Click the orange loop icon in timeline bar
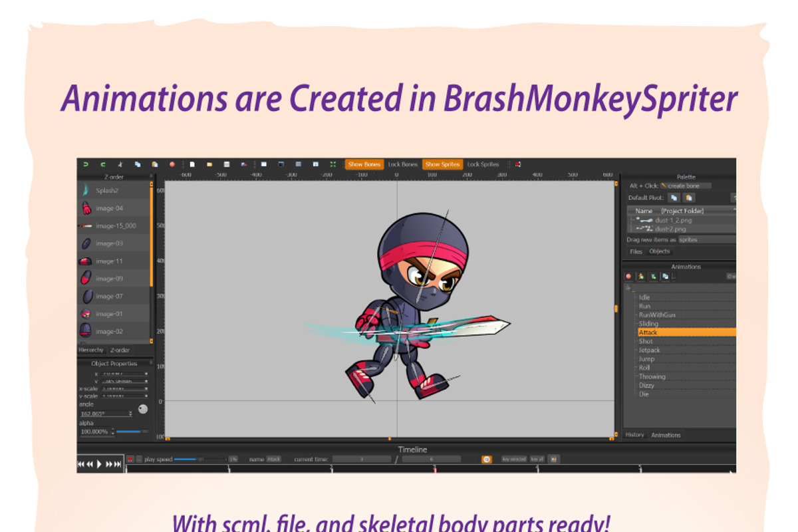The height and width of the screenshot is (532, 798). 487,459
